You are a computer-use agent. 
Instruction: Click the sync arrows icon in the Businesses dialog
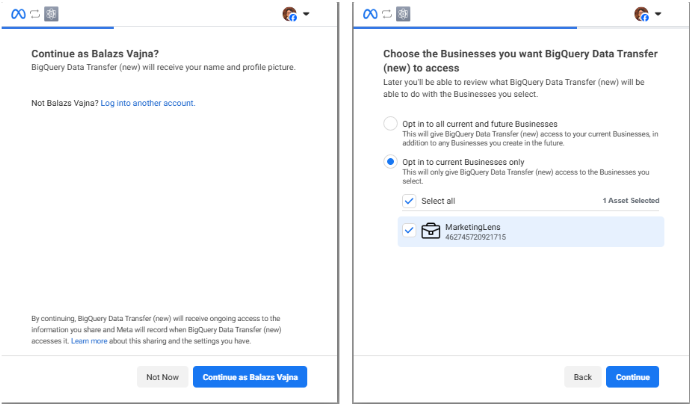[390, 14]
